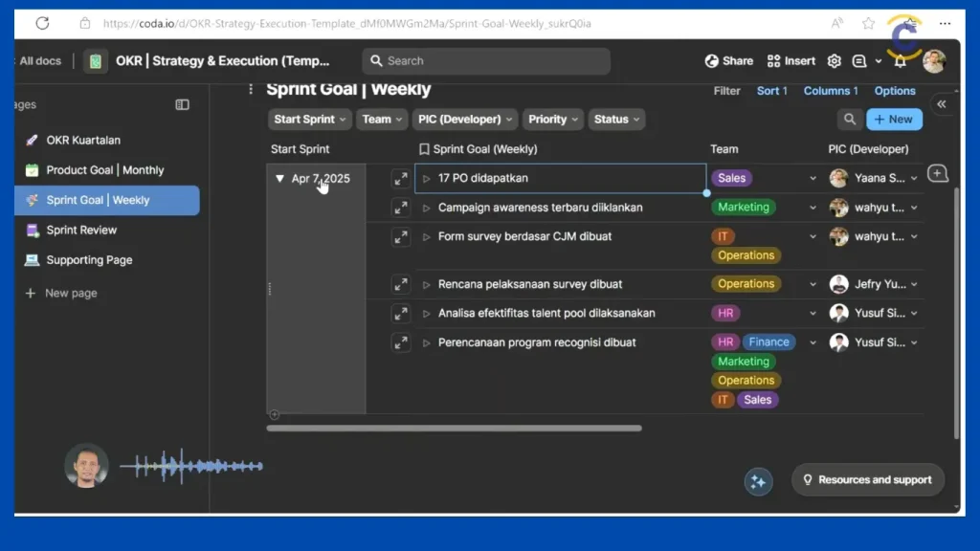
Task: Select the OKR Kuartalan page
Action: click(x=83, y=140)
